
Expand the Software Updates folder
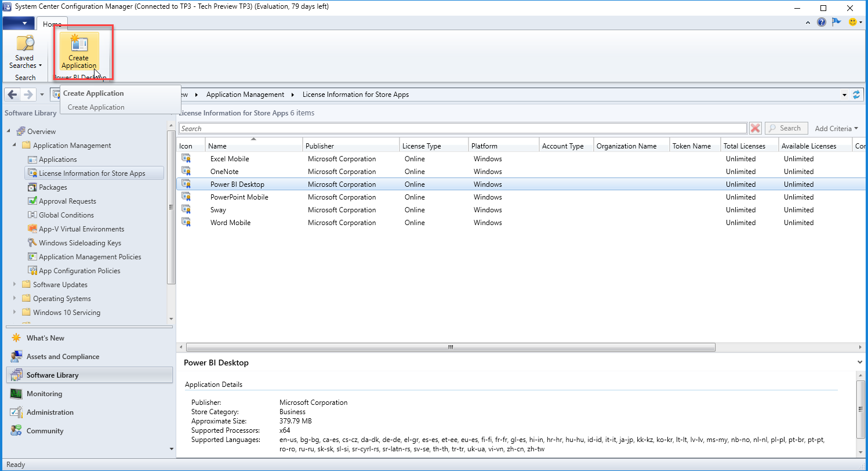(x=14, y=285)
